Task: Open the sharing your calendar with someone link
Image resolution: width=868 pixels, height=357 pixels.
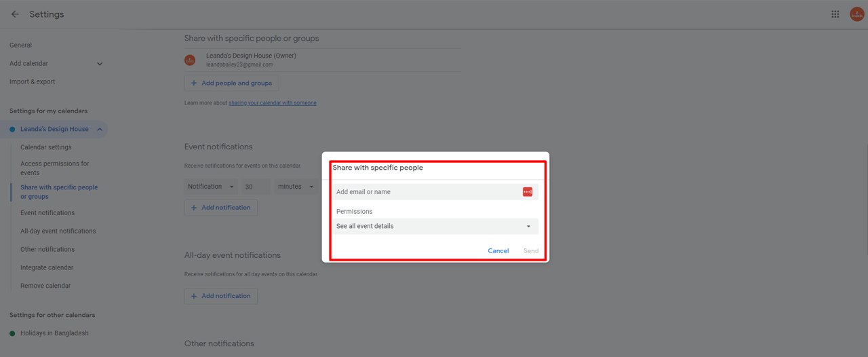Action: click(x=273, y=103)
